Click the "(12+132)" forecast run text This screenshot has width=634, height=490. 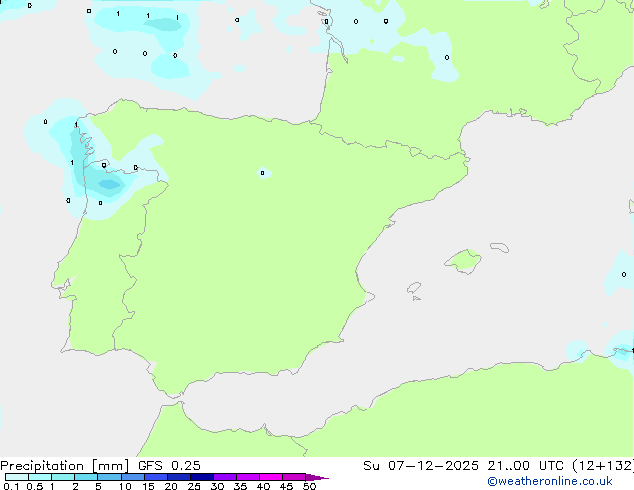click(603, 466)
